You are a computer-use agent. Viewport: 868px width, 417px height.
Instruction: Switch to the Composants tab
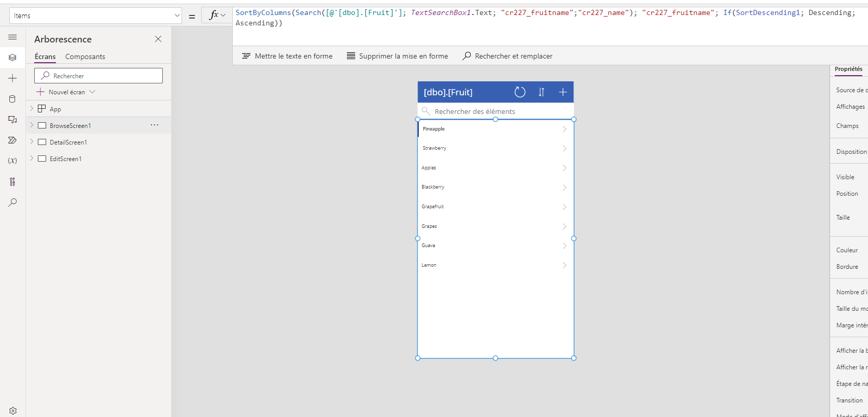(x=85, y=56)
